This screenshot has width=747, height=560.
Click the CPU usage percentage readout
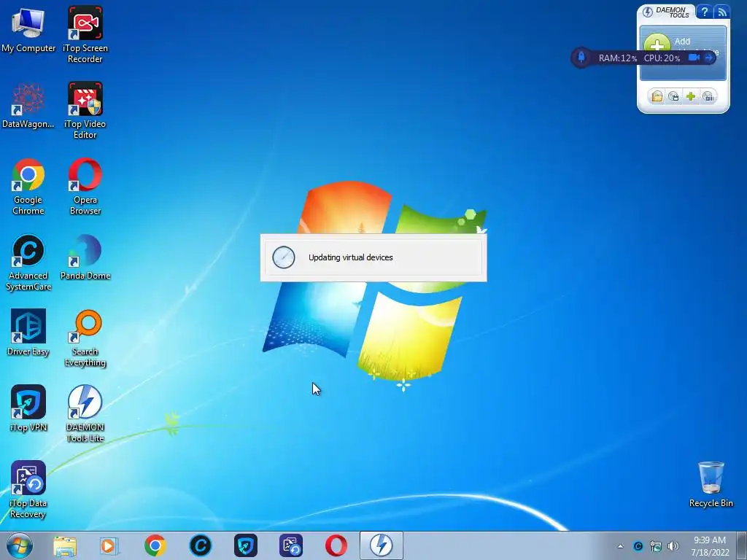(x=662, y=58)
